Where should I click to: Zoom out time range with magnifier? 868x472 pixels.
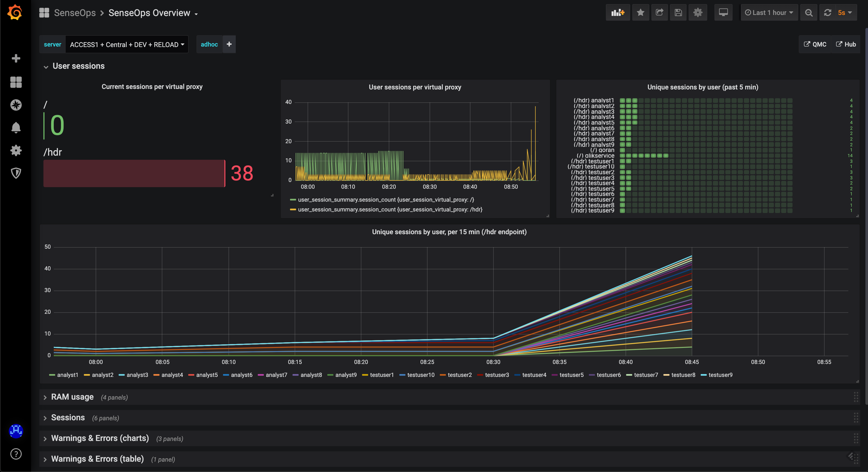[x=809, y=13]
